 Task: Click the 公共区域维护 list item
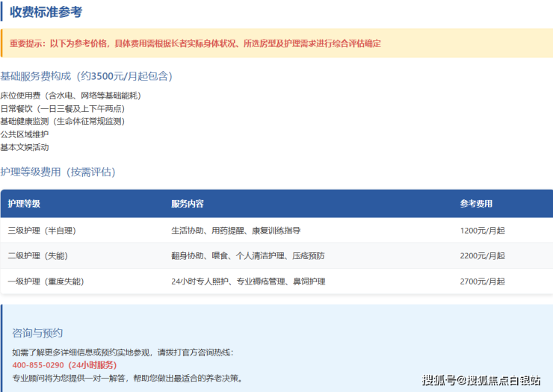click(x=25, y=134)
